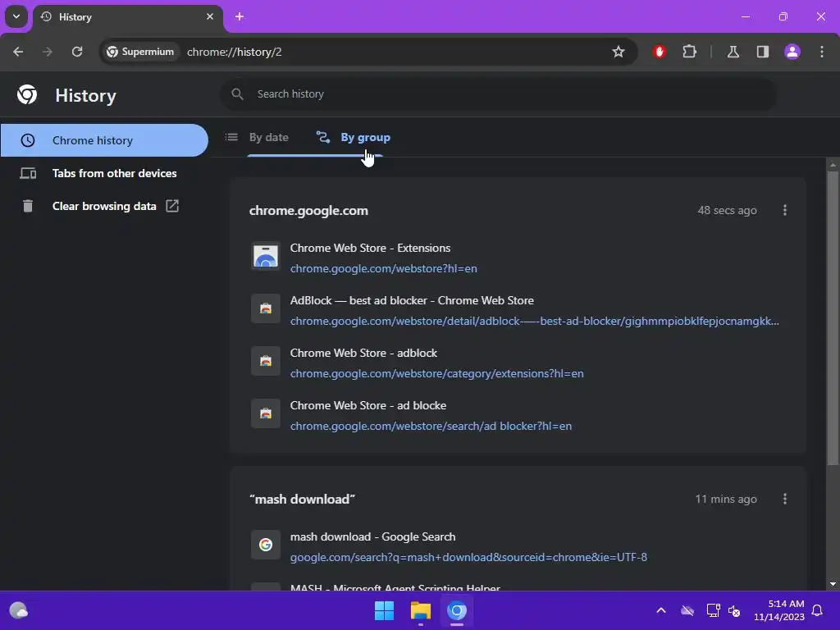Click favicon of AdBlock best ad blocker entry
840x630 pixels.
point(266,308)
